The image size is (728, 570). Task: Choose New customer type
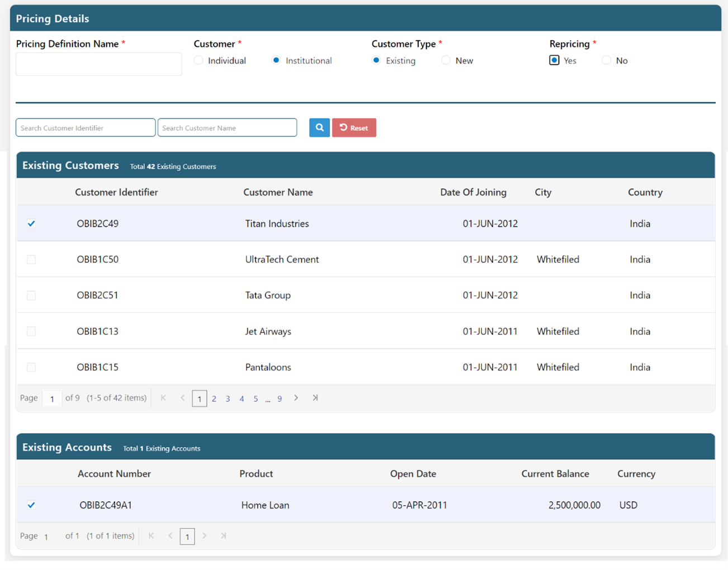click(446, 60)
